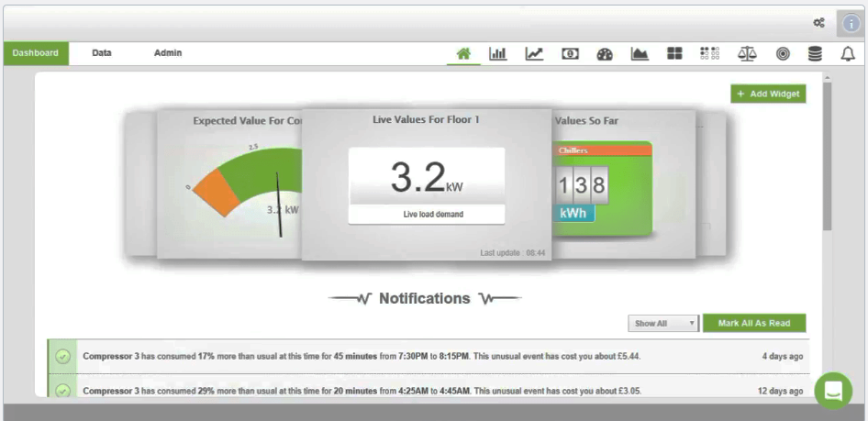
Task: Click Mark All As Read button
Action: [754, 323]
